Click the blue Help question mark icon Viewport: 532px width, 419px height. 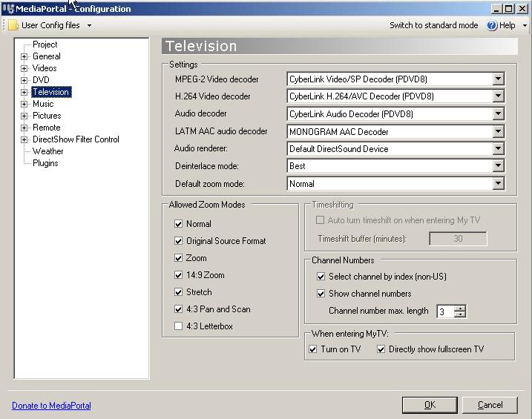coord(492,25)
